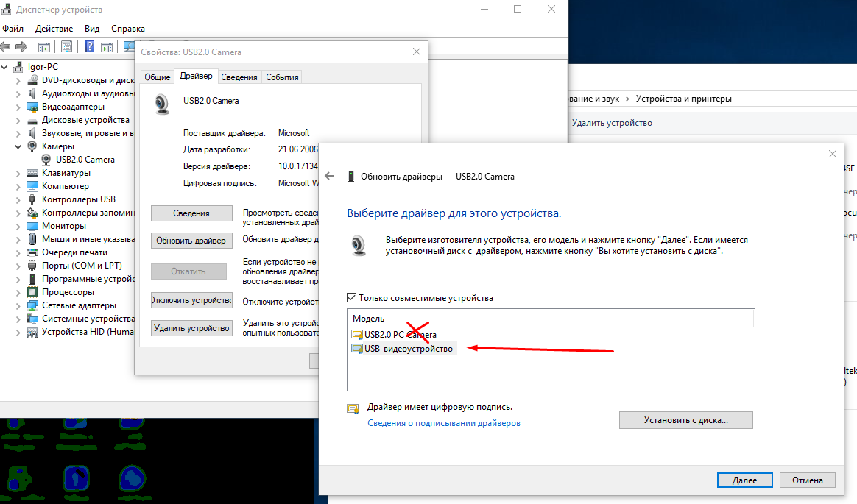Open Сведения о подписывании драйверов link

[x=444, y=423]
